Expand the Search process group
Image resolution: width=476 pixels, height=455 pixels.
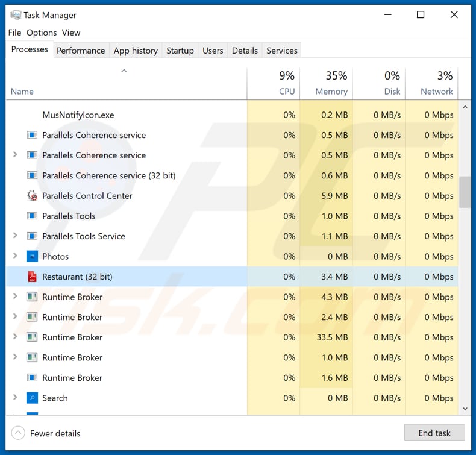[x=15, y=397]
